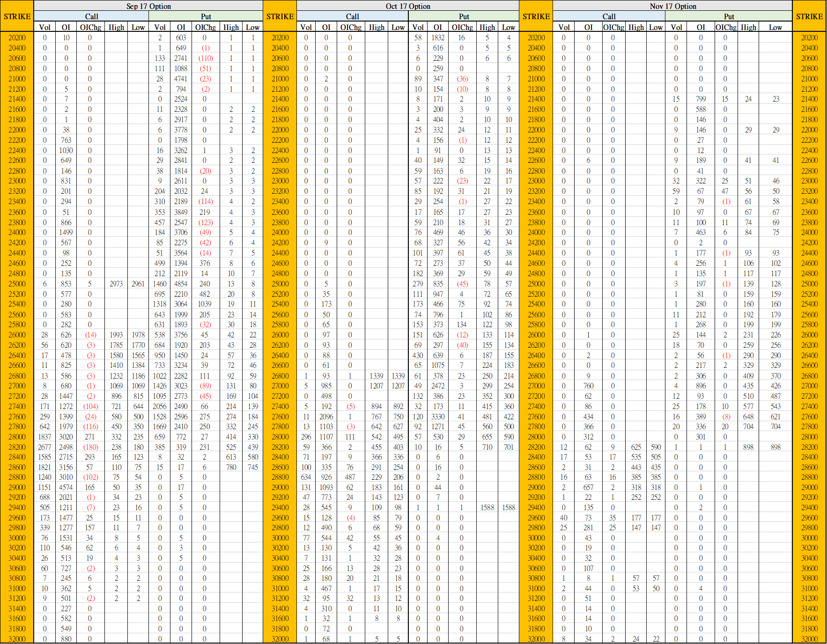This screenshot has width=827, height=644.
Task: Click Oct put OI value 2472
Action: (438, 386)
